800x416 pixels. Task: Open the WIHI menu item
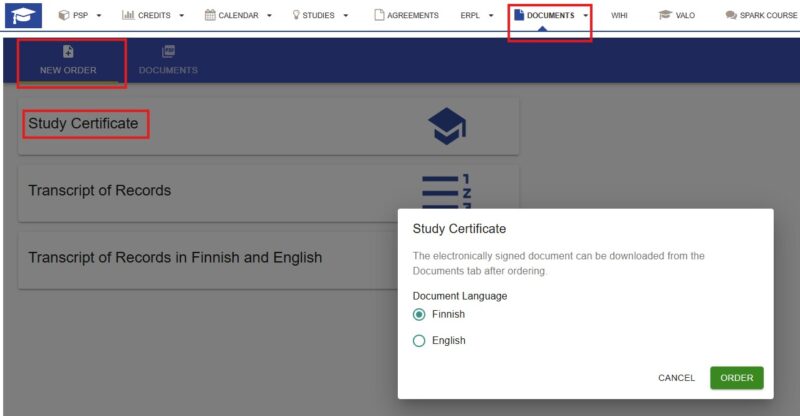[619, 15]
